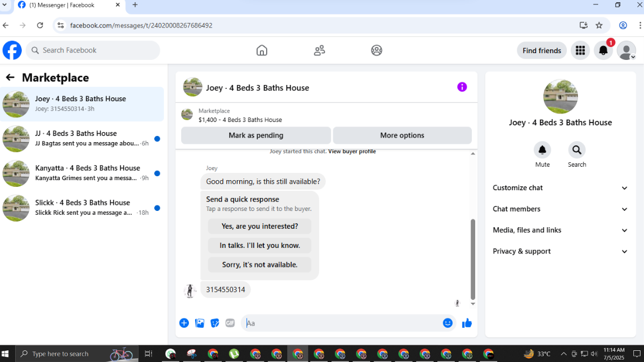
Task: Click the 'Good morning, is this still available?' message
Action: pos(263,181)
